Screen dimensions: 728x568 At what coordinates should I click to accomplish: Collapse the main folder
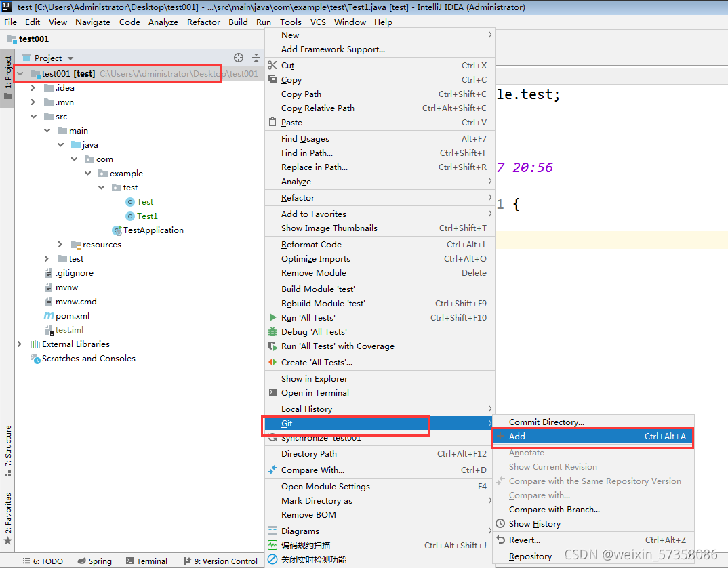[47, 131]
